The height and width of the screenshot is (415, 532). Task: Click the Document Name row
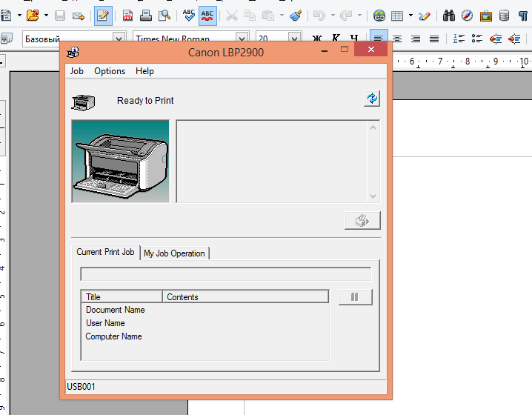pos(205,310)
